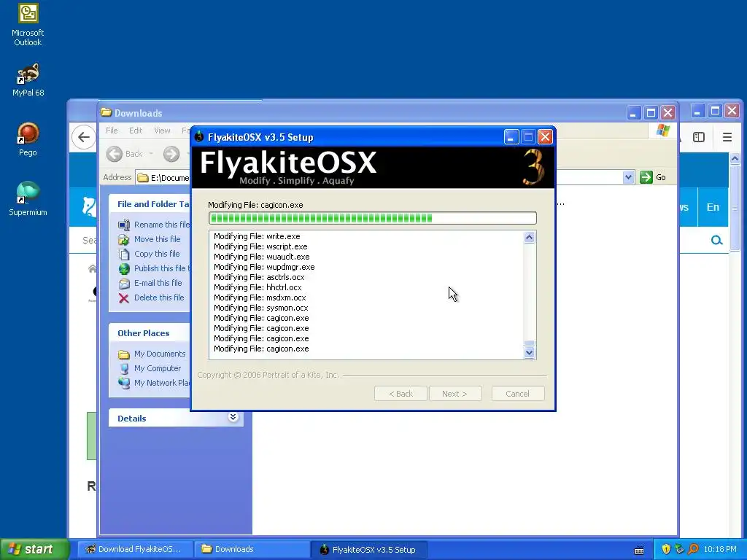Click browser page scrollbar up arrow

pos(735,159)
